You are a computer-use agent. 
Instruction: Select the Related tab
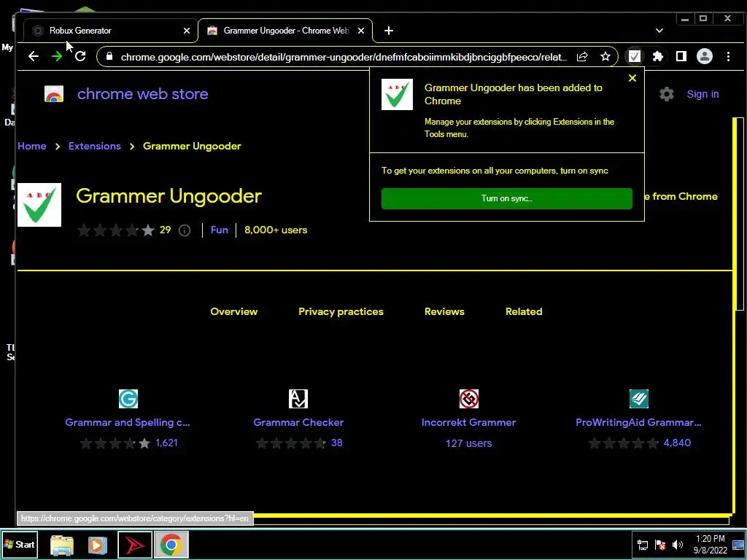click(x=524, y=311)
